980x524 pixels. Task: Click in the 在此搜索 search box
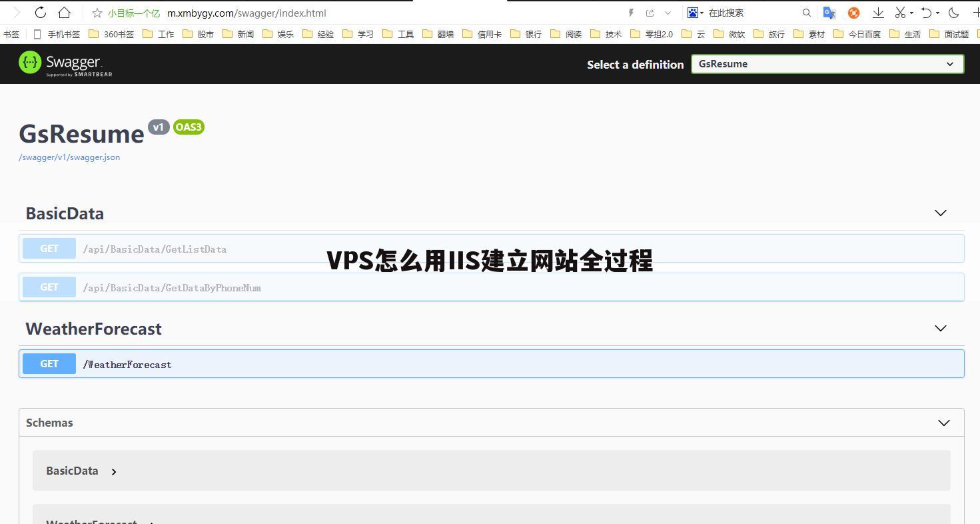(753, 13)
